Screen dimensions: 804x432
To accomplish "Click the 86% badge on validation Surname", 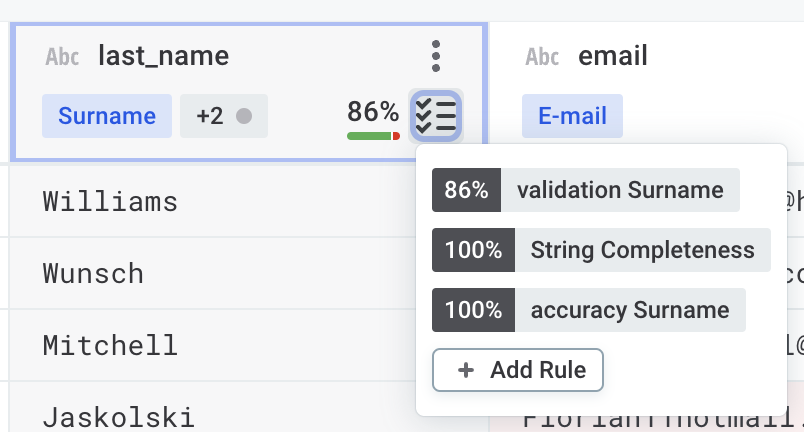I will pos(466,190).
